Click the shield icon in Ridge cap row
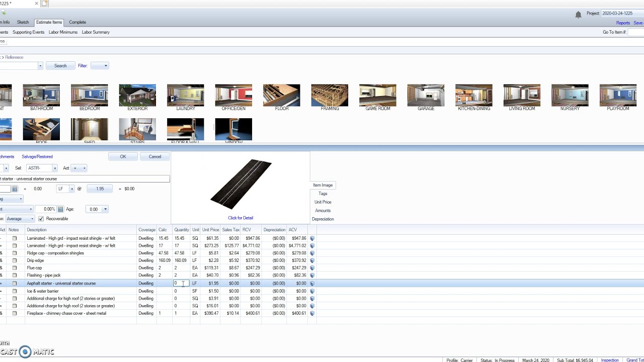The width and height of the screenshot is (644, 362). [312, 253]
